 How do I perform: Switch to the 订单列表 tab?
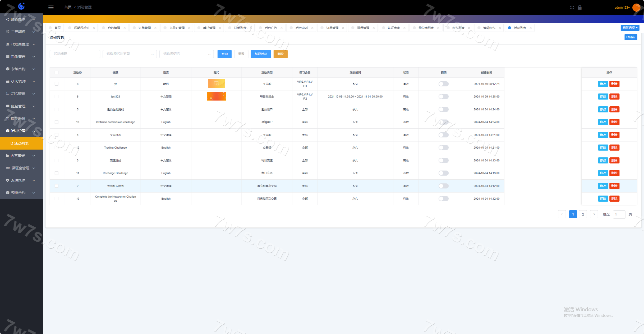(240, 28)
